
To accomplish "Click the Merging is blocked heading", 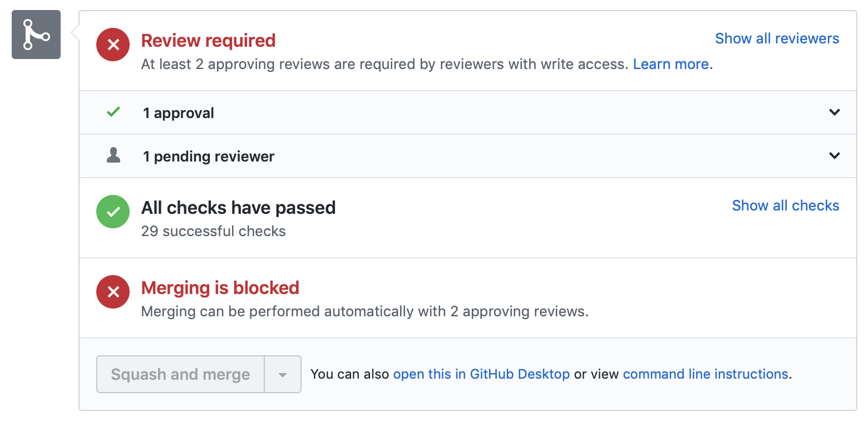I will tap(220, 288).
